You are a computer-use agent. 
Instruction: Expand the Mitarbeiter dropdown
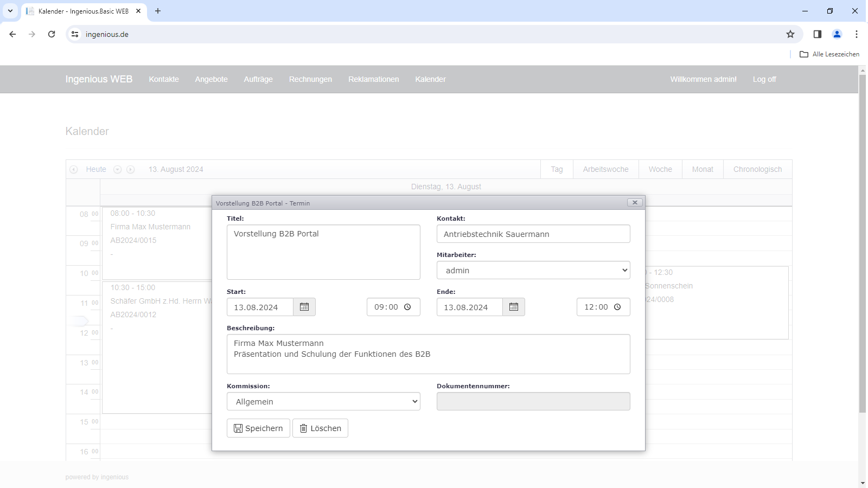[533, 270]
